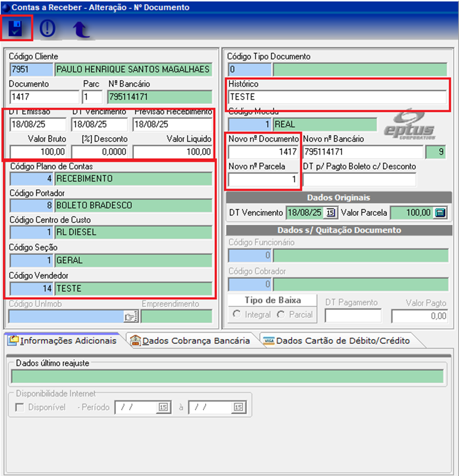This screenshot has width=459, height=476.
Task: Click the Novo nº Parcela field
Action: coord(263,180)
